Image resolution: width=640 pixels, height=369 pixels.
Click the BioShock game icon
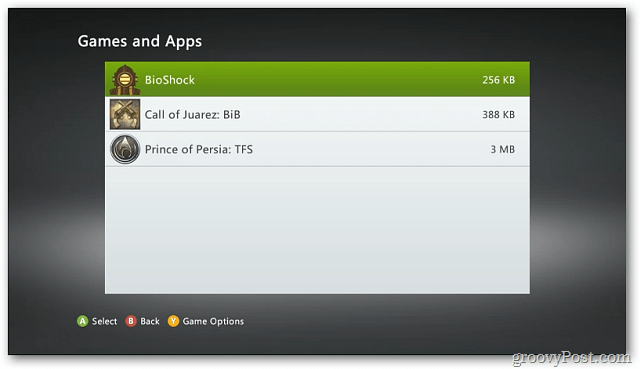coord(125,80)
